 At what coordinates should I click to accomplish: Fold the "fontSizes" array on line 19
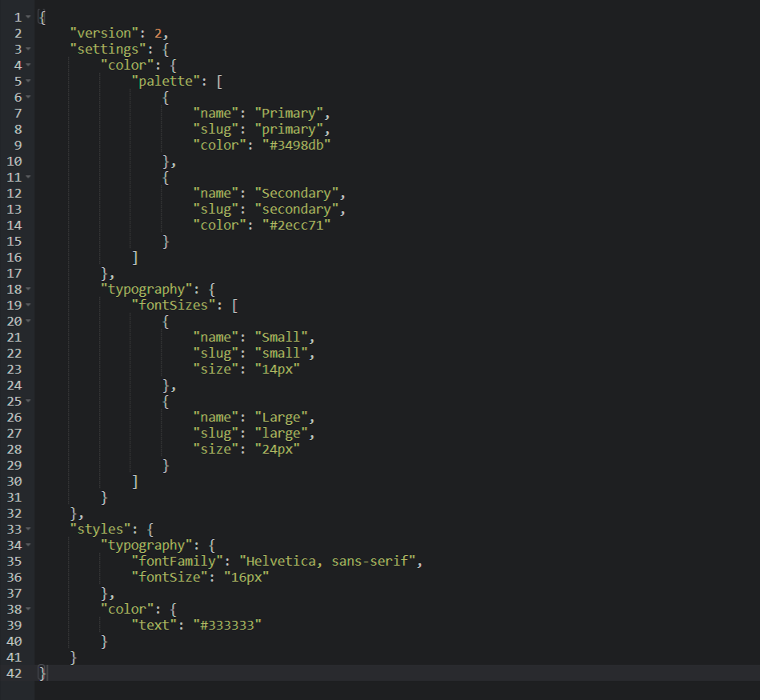point(29,305)
